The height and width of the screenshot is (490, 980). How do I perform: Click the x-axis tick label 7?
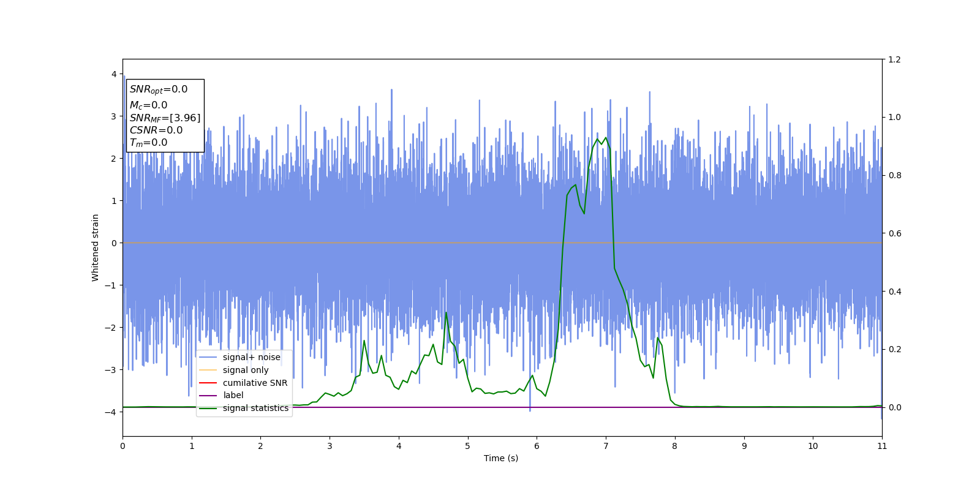point(606,446)
